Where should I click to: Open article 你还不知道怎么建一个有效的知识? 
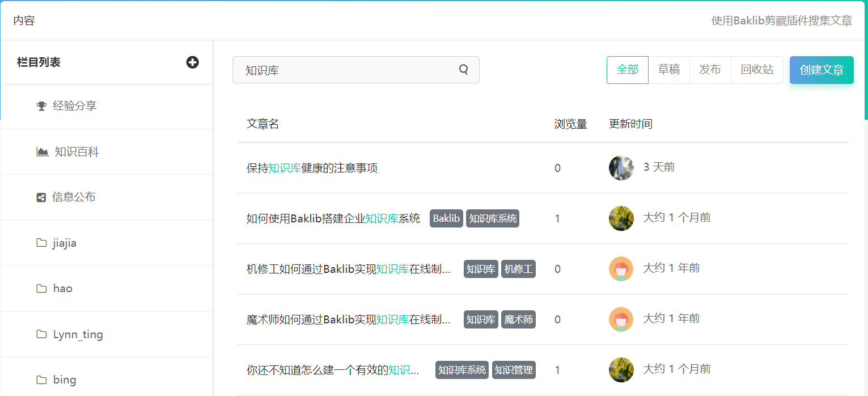pos(333,370)
